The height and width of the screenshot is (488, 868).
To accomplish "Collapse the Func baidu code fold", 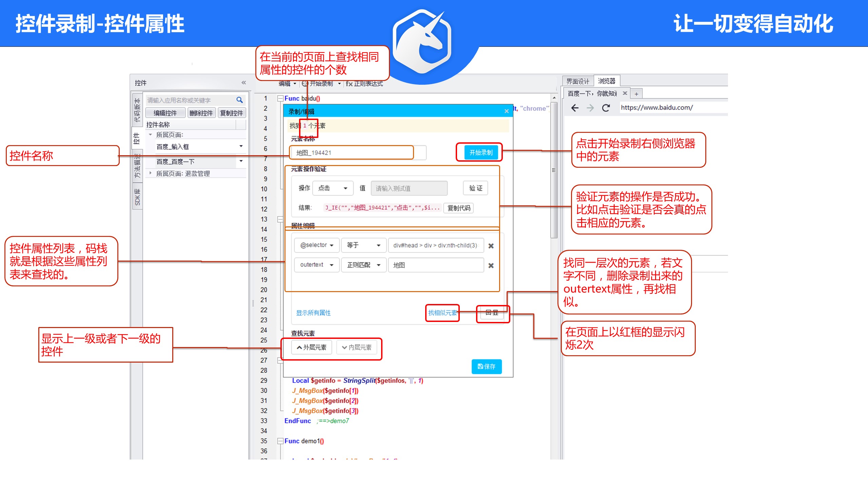I will pos(280,98).
